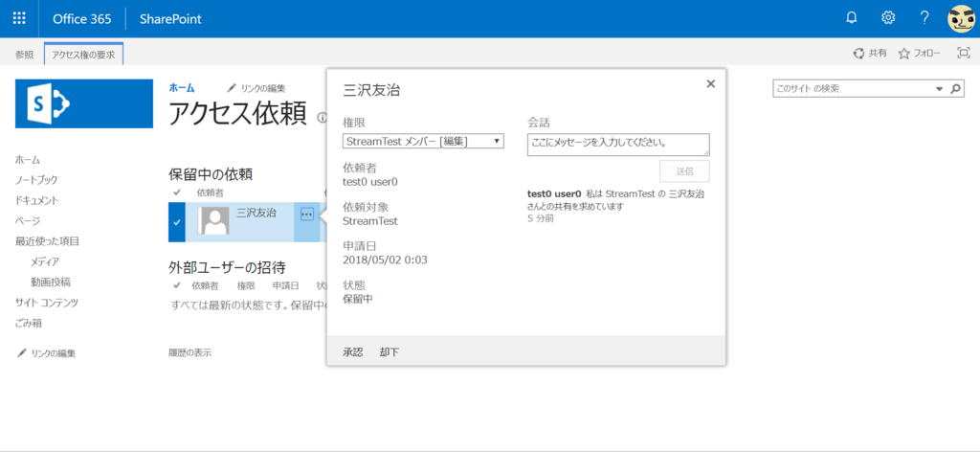Click the 保留中 status value
Screen dimensions: 980x452
click(x=358, y=299)
